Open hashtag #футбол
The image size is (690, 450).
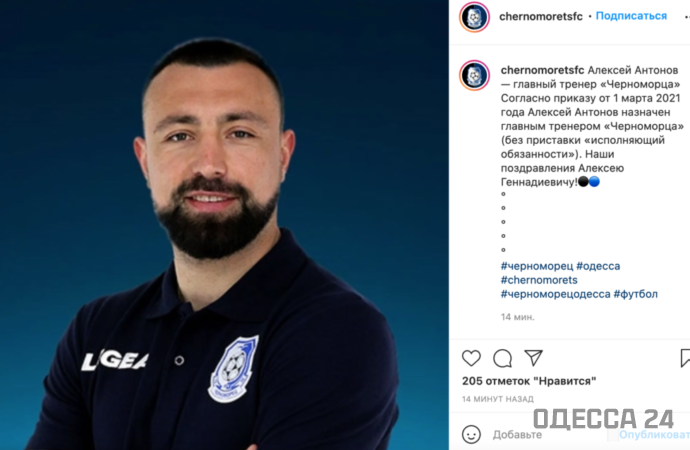(x=635, y=294)
